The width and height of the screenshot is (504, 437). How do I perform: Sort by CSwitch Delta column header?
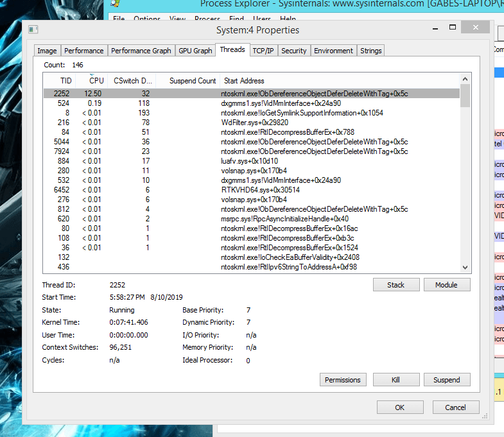tap(132, 81)
